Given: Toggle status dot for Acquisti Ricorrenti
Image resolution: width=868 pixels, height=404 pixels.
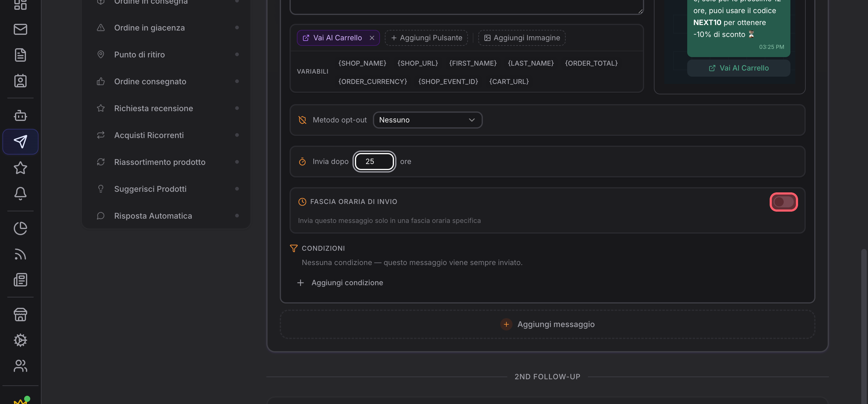Looking at the screenshot, I should click(x=237, y=135).
